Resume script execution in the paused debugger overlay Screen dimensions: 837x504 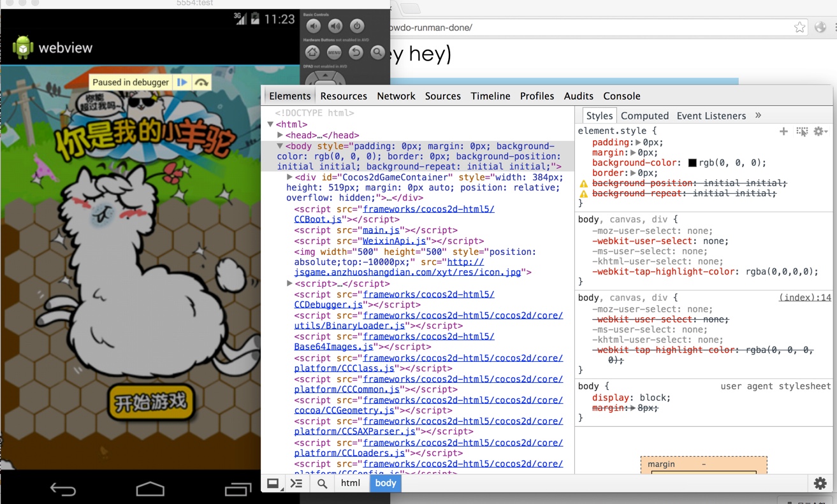(182, 82)
